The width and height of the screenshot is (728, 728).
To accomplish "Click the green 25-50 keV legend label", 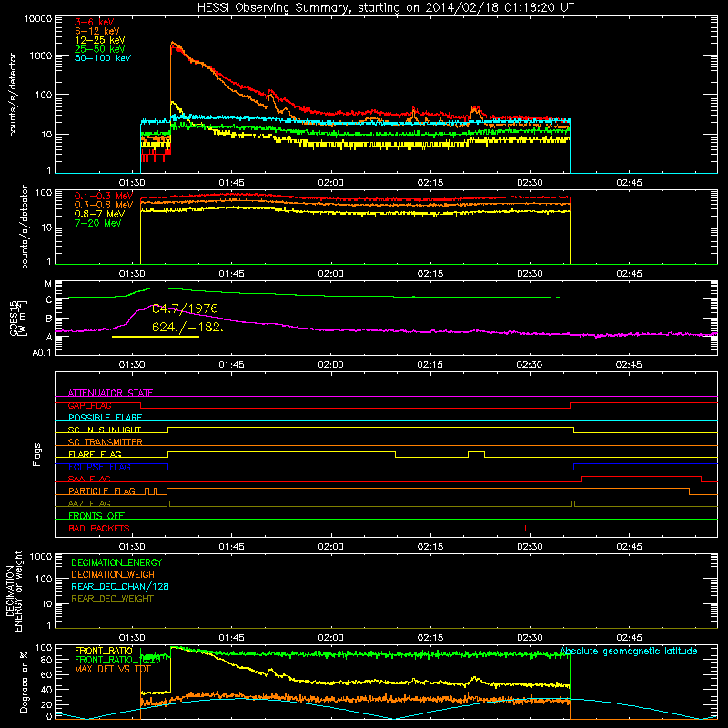I will point(100,49).
